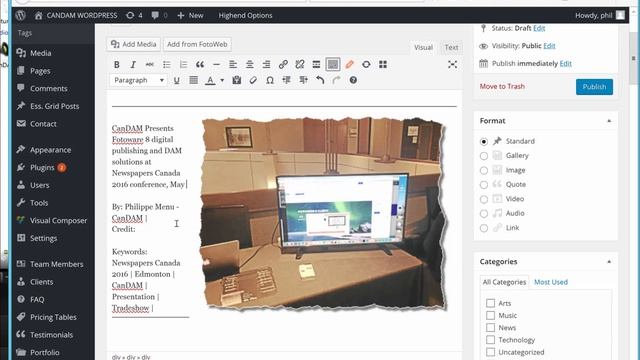This screenshot has height=360, width=640.
Task: Toggle bold formatting in editor toolbar
Action: point(117,64)
